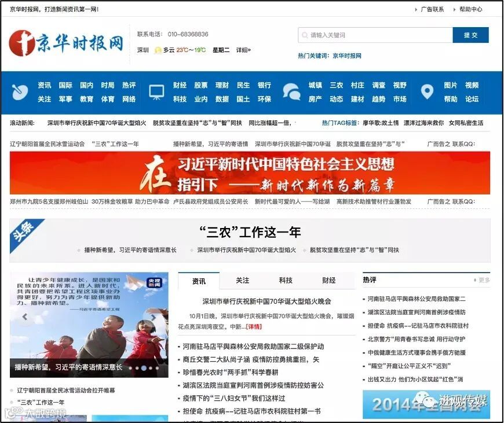Click TAG 廖华歌:故土情

tap(381, 123)
